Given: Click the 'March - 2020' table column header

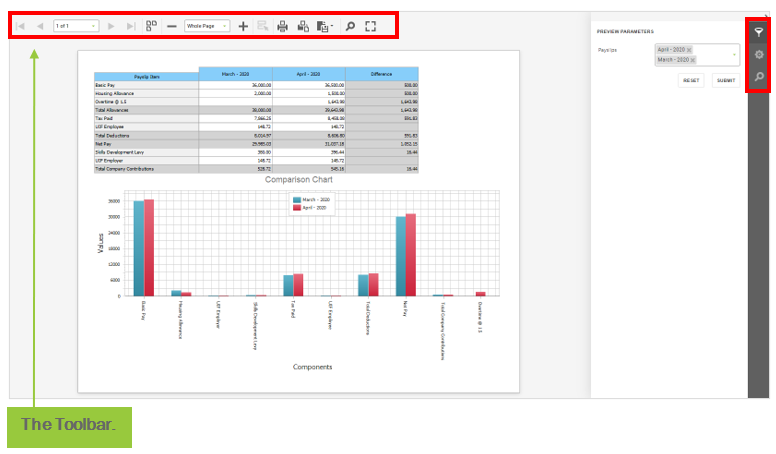Looking at the screenshot, I should point(235,74).
